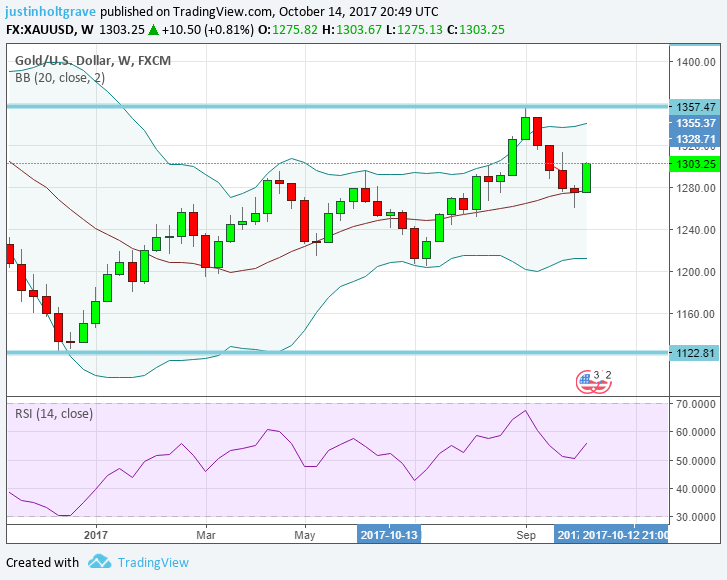
Task: Click the L:1275.13 low value in header
Action: (x=415, y=30)
